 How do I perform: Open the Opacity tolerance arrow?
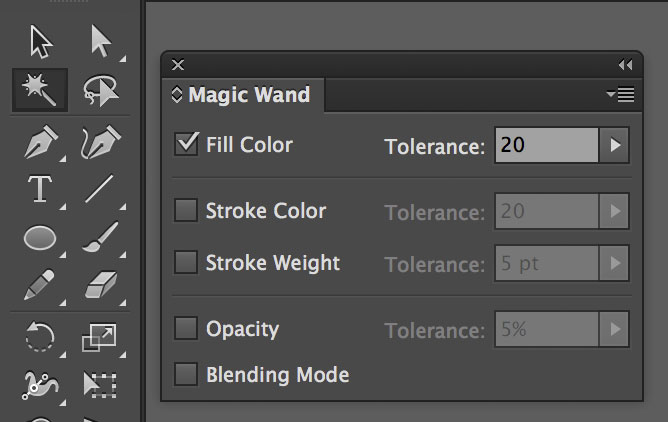pos(614,329)
